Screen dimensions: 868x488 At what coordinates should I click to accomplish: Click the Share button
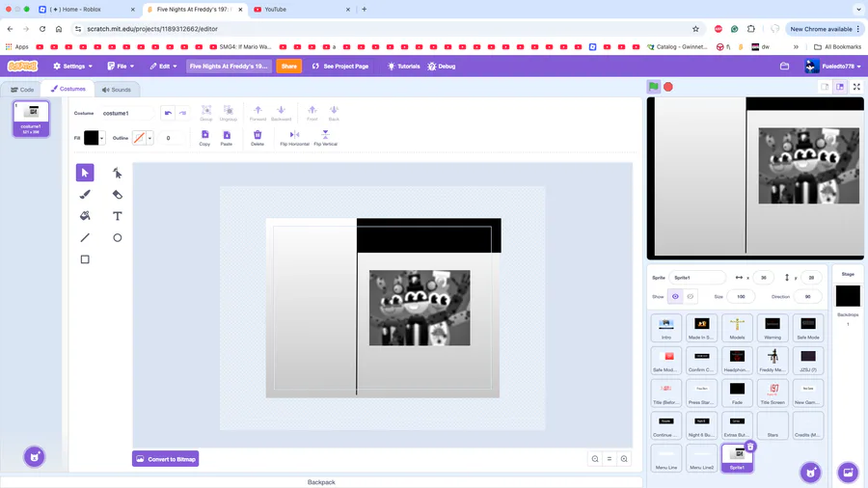pos(289,67)
